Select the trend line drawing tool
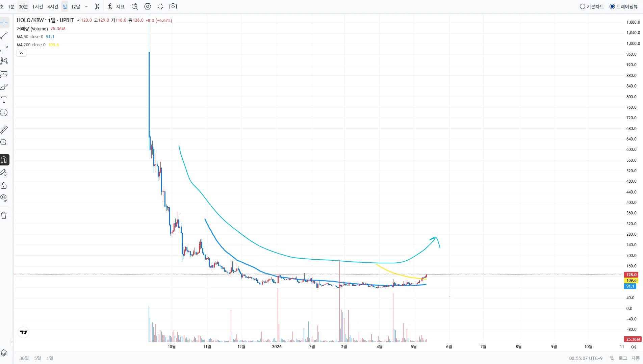The image size is (643, 364). click(x=4, y=35)
